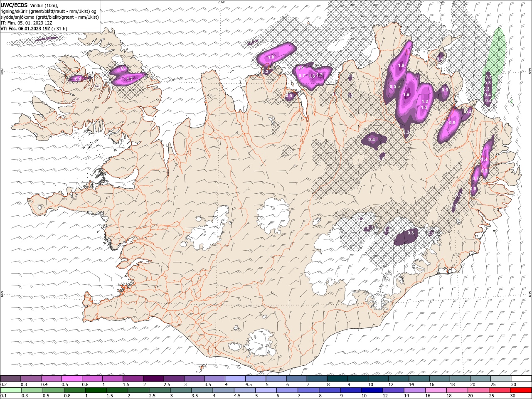Click the "slydda/snjókoma (grátt/bleikt/grænt - mm/1klst)" line
Image resolution: width=532 pixels, height=399 pixels.
pyautogui.click(x=49, y=17)
